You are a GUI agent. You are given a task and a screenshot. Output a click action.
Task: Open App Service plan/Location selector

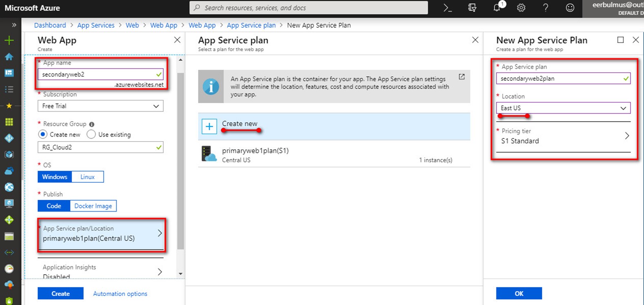pos(101,234)
